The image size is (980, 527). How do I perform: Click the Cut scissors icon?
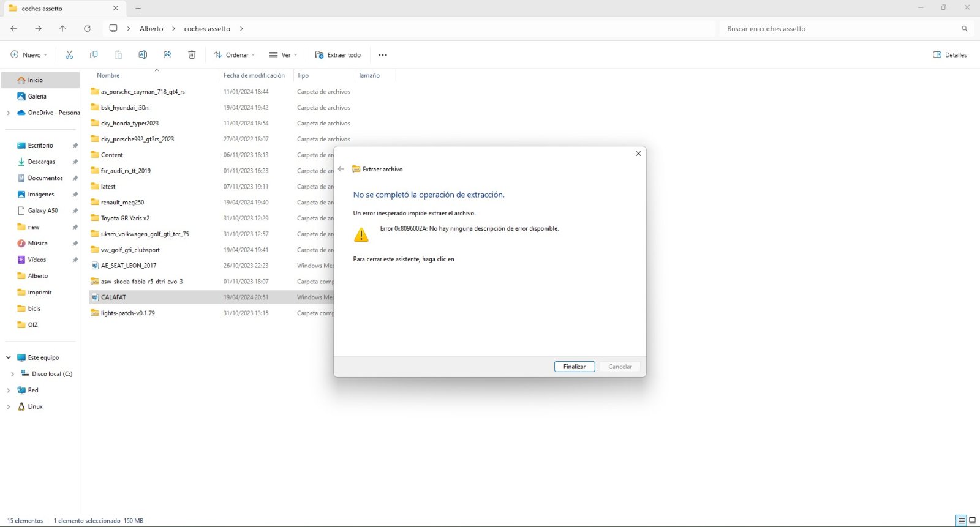click(x=69, y=55)
